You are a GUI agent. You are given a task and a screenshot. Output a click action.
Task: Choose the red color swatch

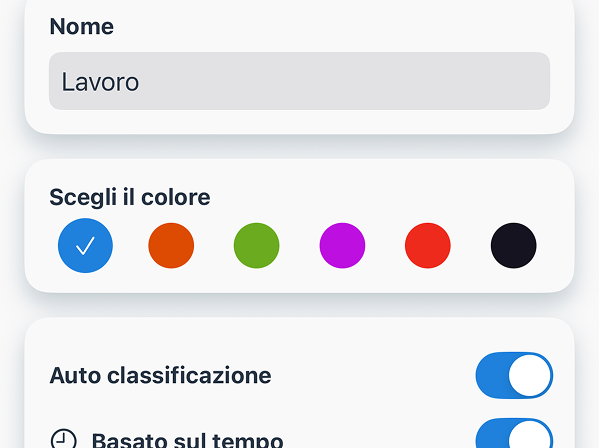428,246
